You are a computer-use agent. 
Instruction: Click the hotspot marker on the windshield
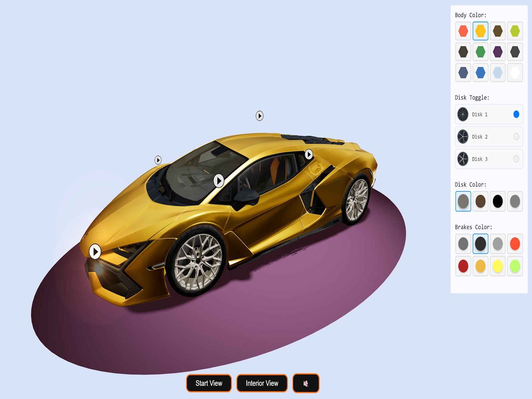tap(218, 181)
